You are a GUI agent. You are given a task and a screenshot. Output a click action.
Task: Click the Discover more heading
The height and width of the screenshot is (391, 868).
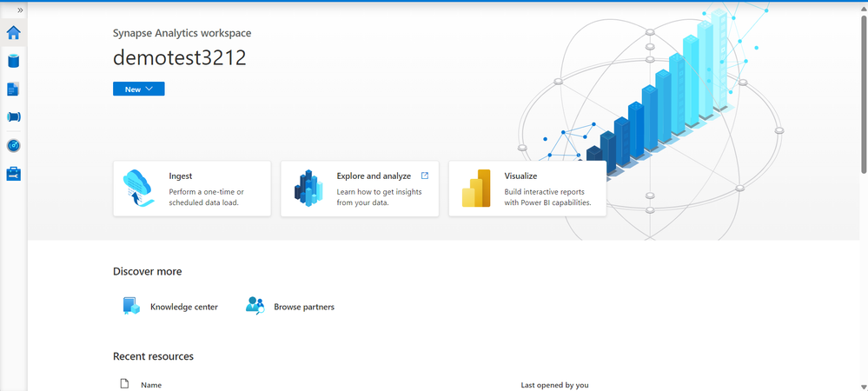tap(147, 271)
